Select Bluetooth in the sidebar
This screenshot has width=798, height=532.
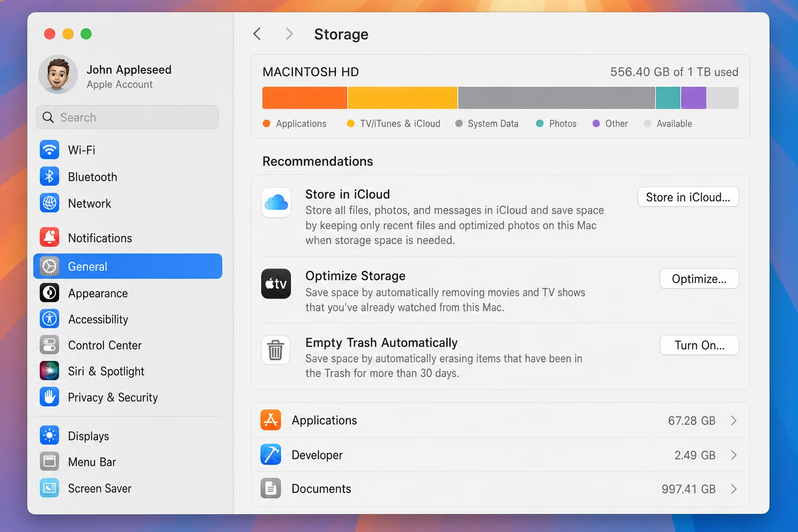click(x=128, y=177)
